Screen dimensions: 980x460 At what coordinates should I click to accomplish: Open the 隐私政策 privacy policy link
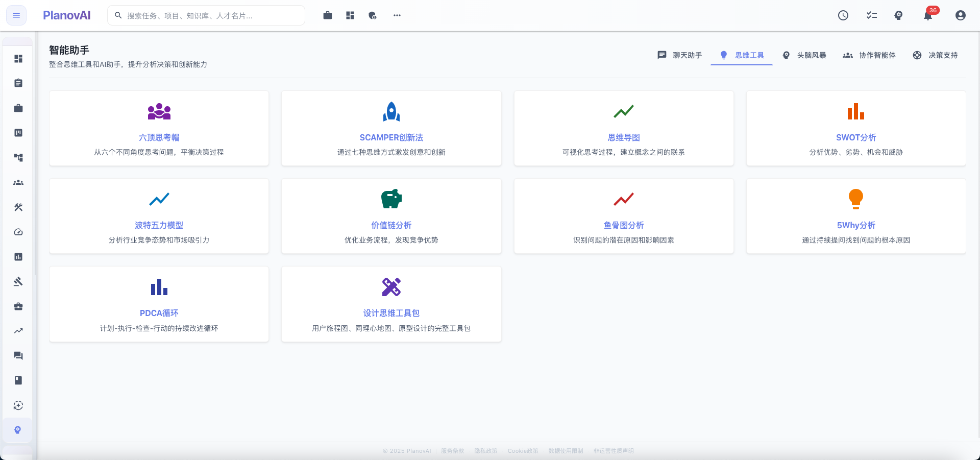coord(485,451)
